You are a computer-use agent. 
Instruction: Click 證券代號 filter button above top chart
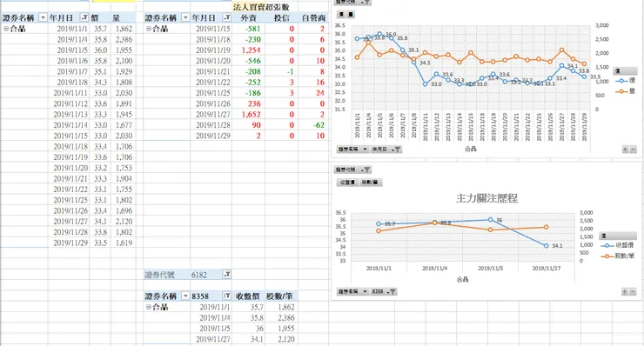353,2
